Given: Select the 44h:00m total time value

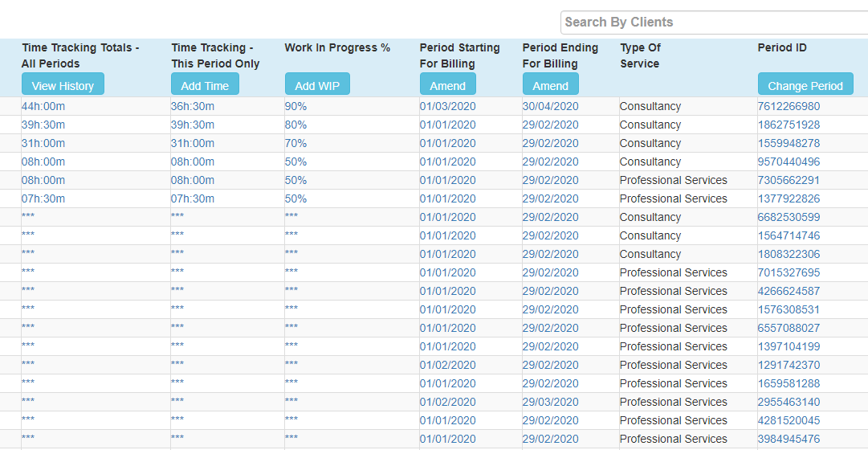Looking at the screenshot, I should (x=43, y=106).
